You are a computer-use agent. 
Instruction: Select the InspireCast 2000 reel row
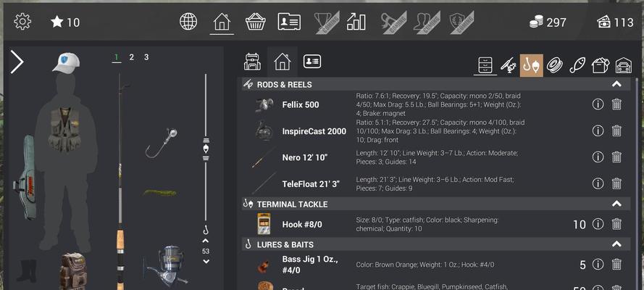(x=436, y=131)
